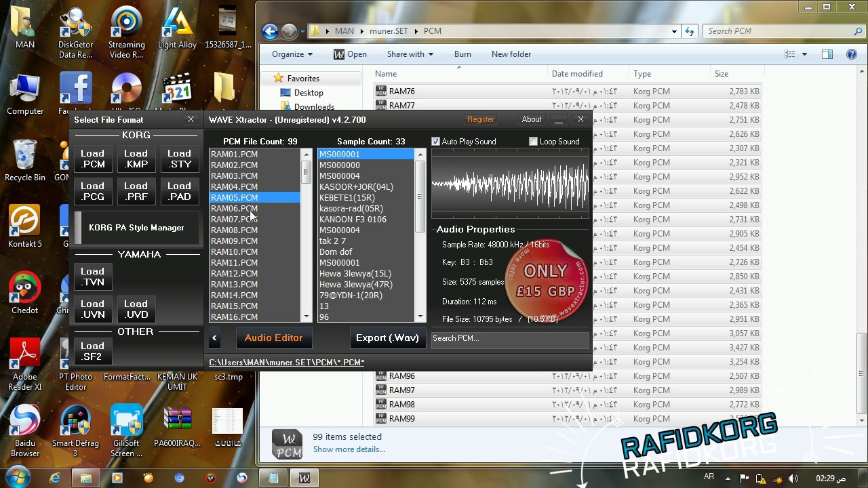This screenshot has width=868, height=488.
Task: Go back in Explorer window
Action: coord(270,31)
